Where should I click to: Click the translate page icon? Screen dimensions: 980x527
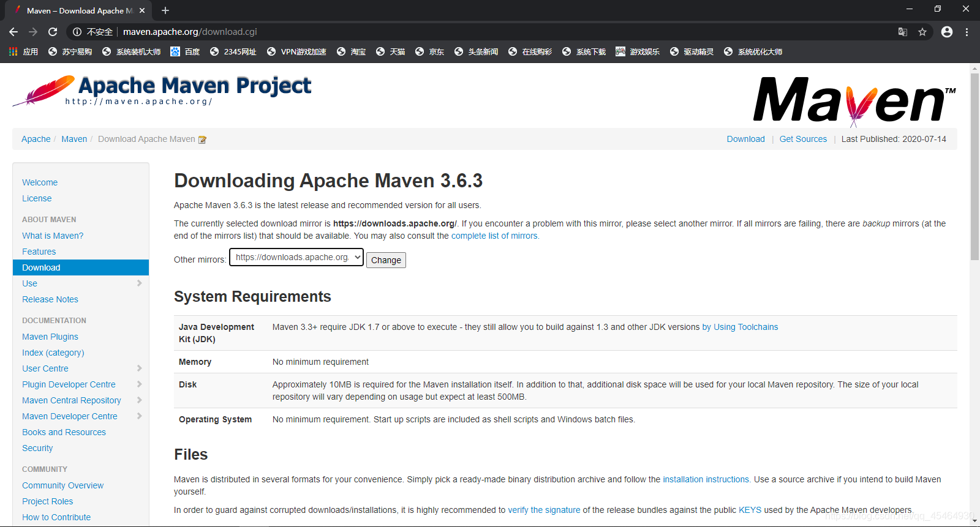tap(903, 32)
